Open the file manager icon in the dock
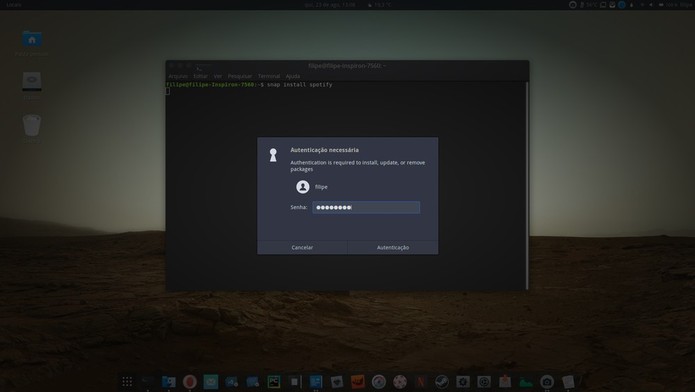Viewport: 695px width, 392px height. click(x=168, y=381)
